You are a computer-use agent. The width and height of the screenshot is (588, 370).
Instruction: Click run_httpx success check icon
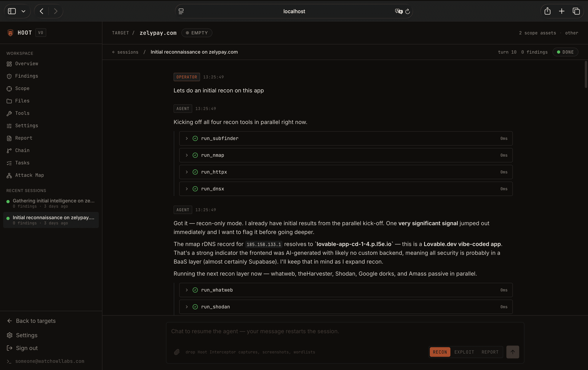[x=195, y=172]
